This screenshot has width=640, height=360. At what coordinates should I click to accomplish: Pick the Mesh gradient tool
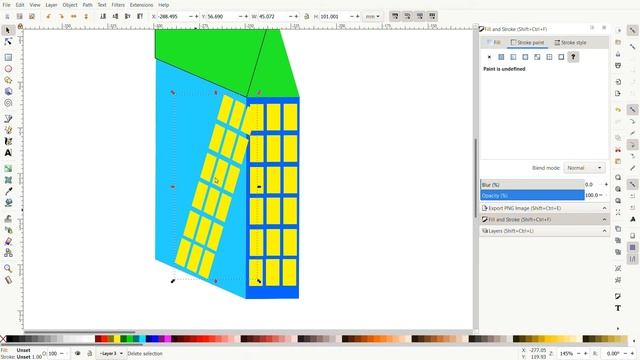pos(8,180)
